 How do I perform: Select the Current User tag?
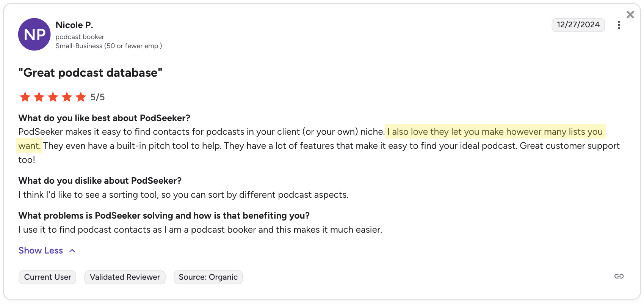tap(47, 277)
